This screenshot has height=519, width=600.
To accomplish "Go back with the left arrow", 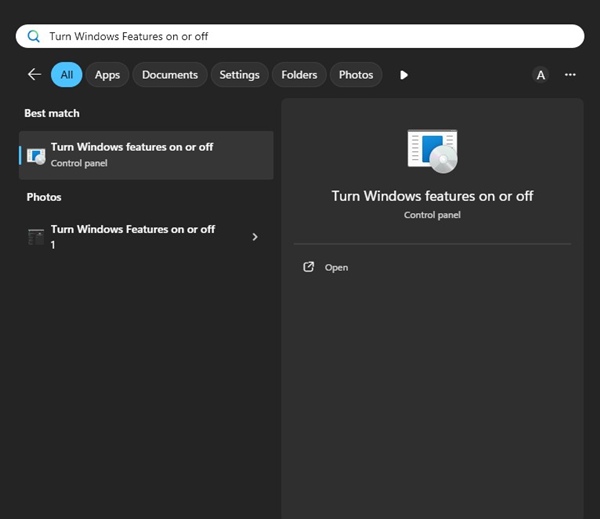I will click(x=34, y=74).
